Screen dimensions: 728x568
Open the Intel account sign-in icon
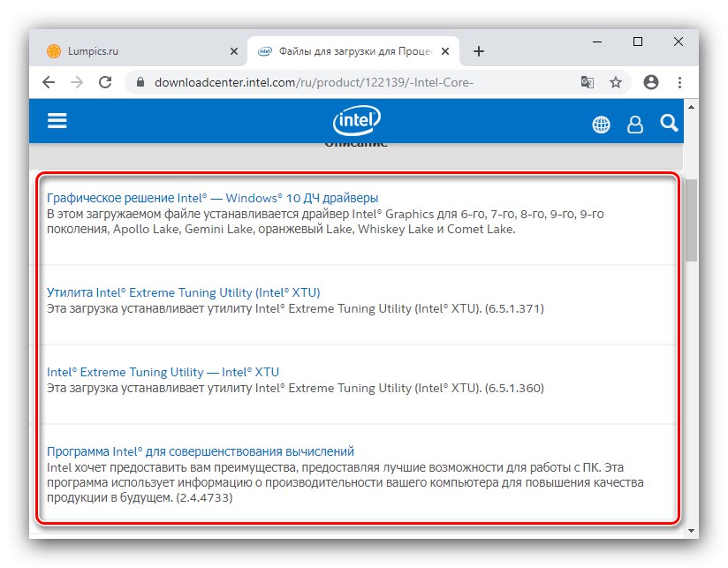click(x=635, y=125)
